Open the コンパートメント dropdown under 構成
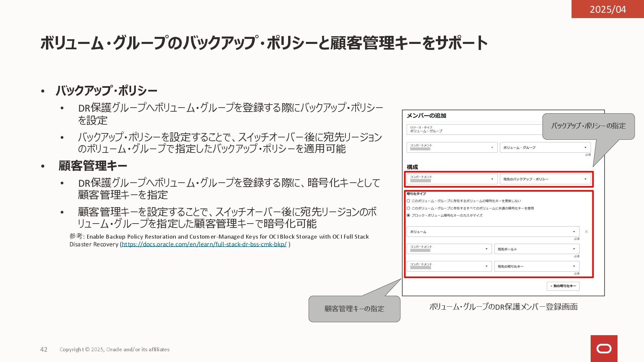This screenshot has width=644, height=362. pyautogui.click(x=451, y=179)
